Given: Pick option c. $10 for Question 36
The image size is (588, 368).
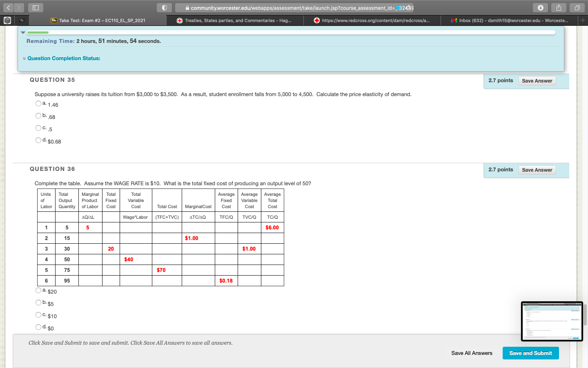Looking at the screenshot, I should 38,315.
